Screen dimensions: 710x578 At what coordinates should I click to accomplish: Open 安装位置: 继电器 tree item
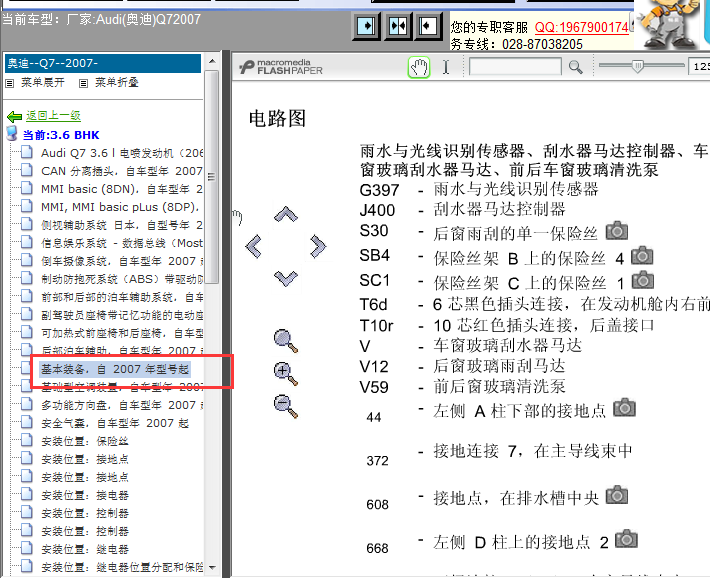[85, 549]
